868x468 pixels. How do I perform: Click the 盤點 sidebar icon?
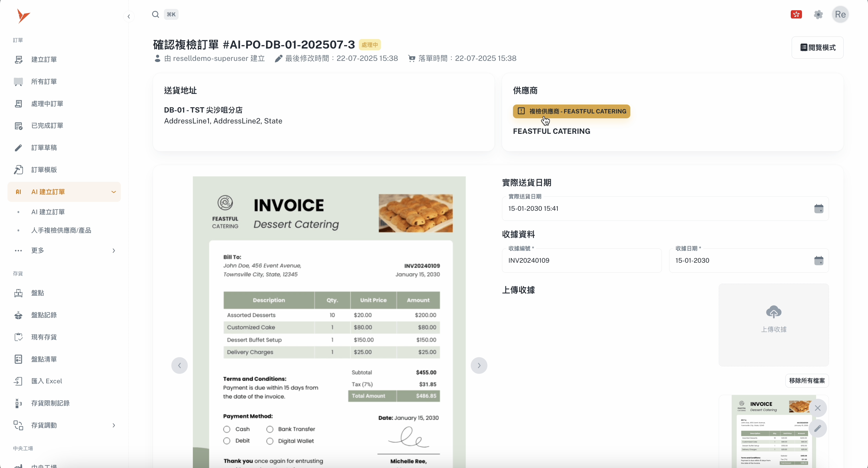[x=19, y=293]
